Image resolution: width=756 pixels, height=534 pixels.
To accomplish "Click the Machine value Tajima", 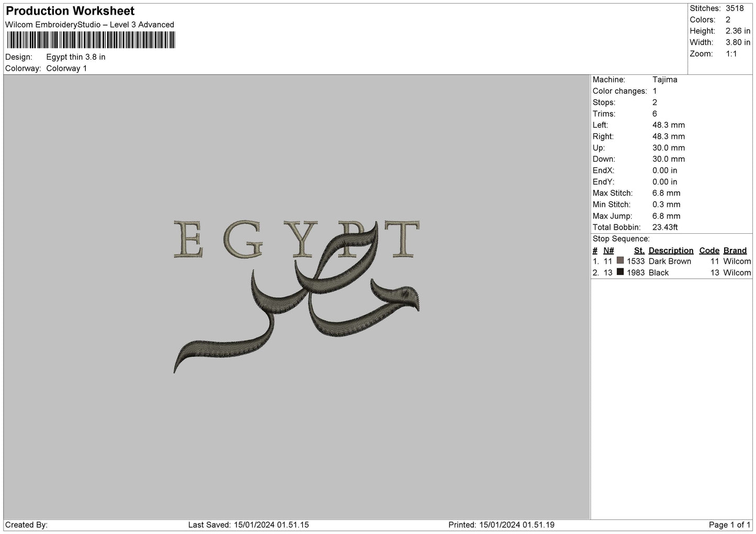I will 665,79.
